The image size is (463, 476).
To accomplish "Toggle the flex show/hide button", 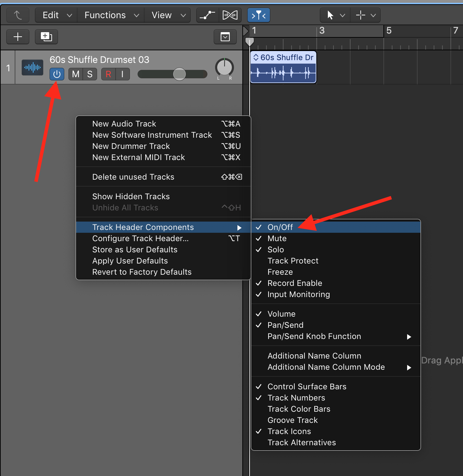I will click(230, 15).
